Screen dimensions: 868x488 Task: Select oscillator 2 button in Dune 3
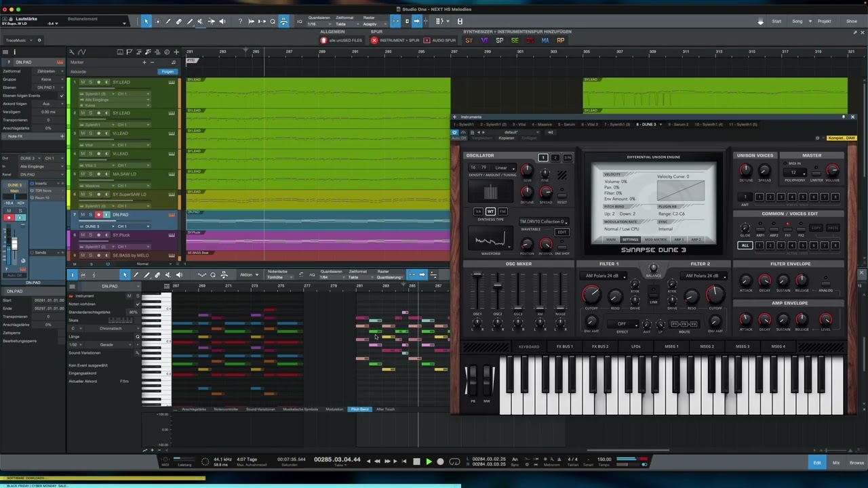(x=555, y=158)
